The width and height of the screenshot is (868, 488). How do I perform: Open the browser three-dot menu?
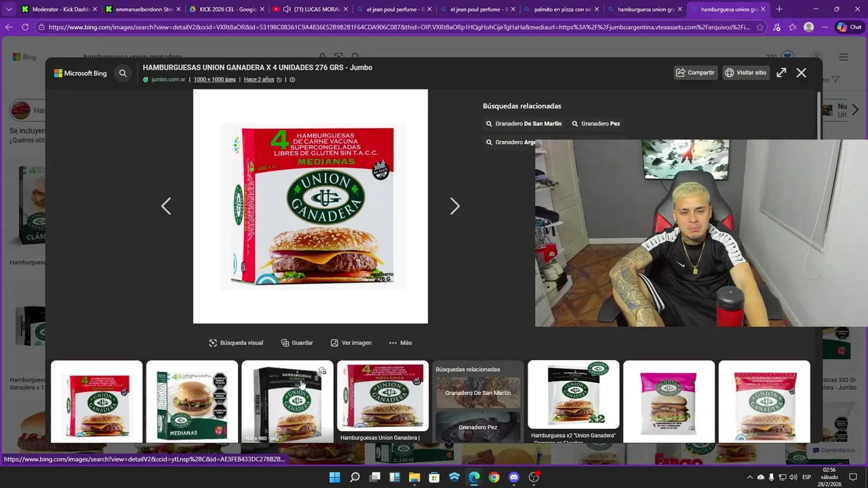point(825,27)
